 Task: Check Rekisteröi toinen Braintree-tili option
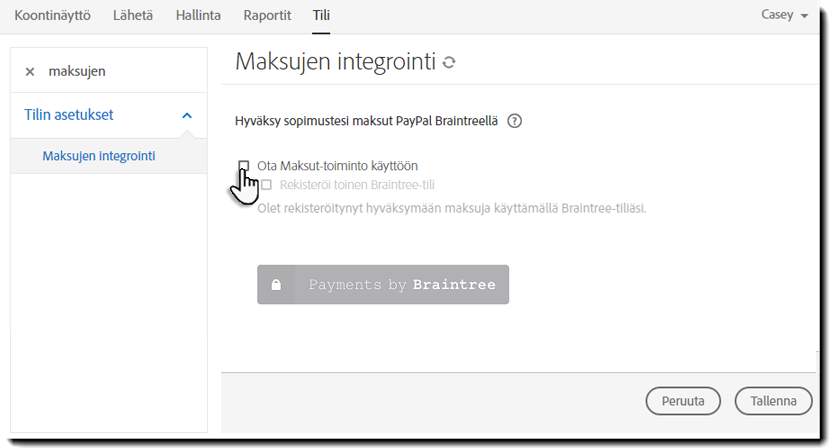tap(266, 185)
